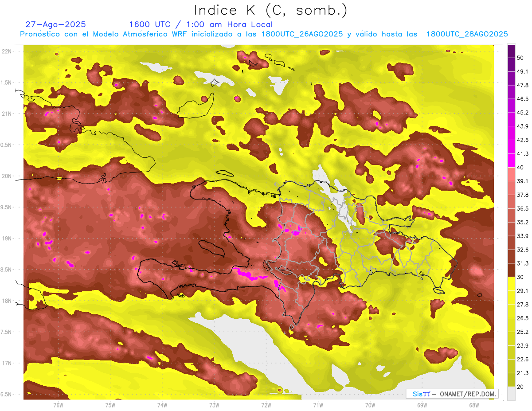The image size is (532, 411).
Task: Click the colorbar value "33.9"
Action: tap(523, 236)
